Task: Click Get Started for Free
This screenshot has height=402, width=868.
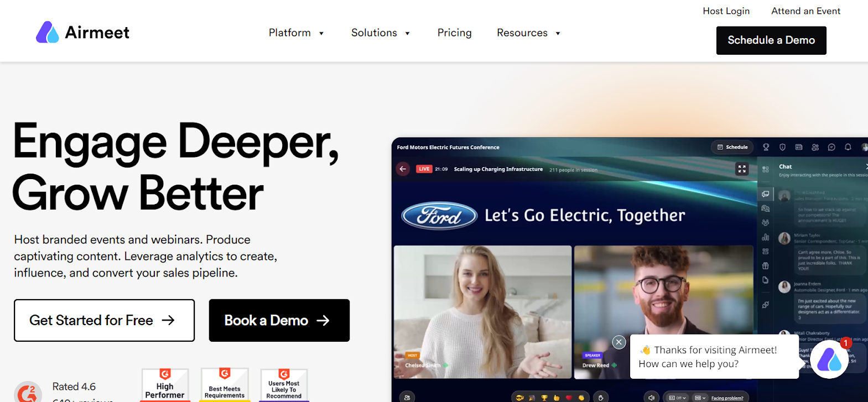Action: tap(104, 320)
